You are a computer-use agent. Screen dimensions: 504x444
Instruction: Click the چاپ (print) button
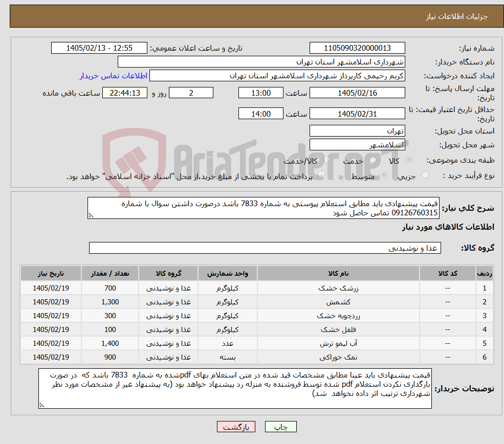coord(280,427)
